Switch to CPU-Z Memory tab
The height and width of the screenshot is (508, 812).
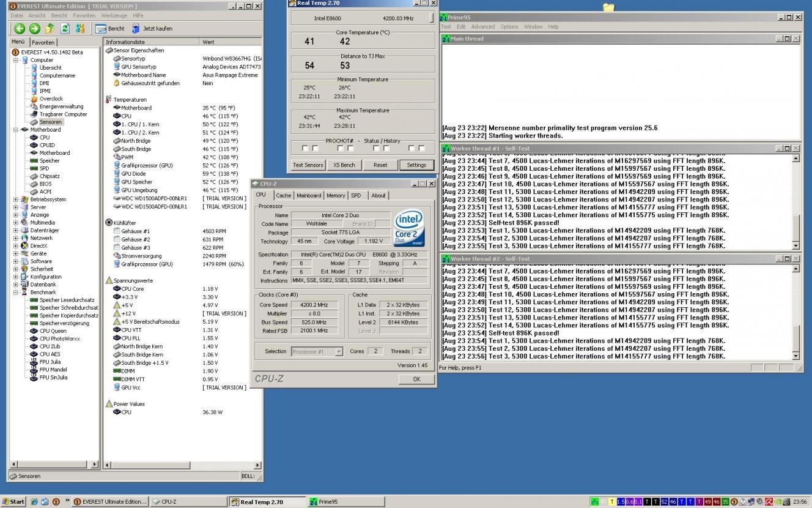click(x=336, y=196)
